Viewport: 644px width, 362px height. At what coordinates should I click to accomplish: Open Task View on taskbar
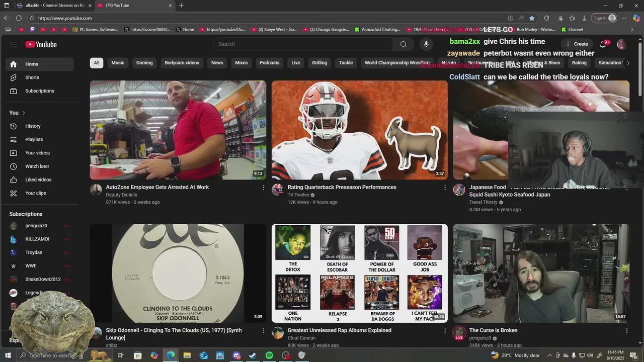tap(121, 355)
